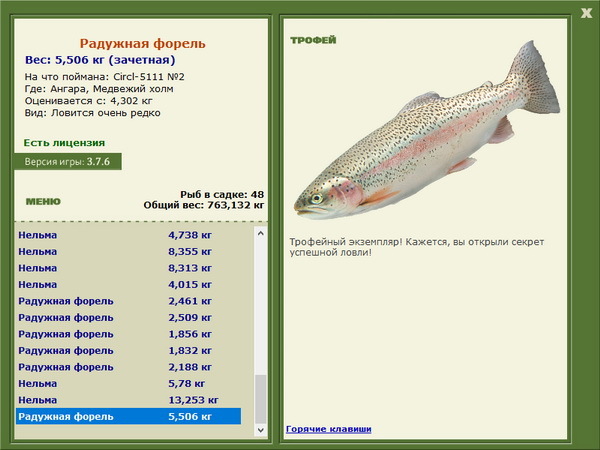This screenshot has height=450, width=600.
Task: Click the Вес: 5,506 кг (зачетная) line
Action: tap(100, 60)
